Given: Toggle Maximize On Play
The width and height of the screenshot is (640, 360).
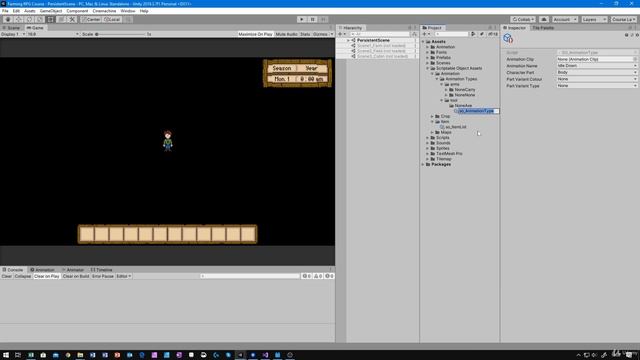Looking at the screenshot, I should click(x=255, y=34).
